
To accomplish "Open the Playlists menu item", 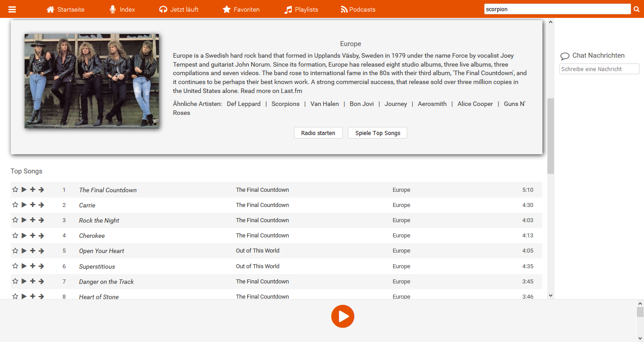I will [301, 9].
